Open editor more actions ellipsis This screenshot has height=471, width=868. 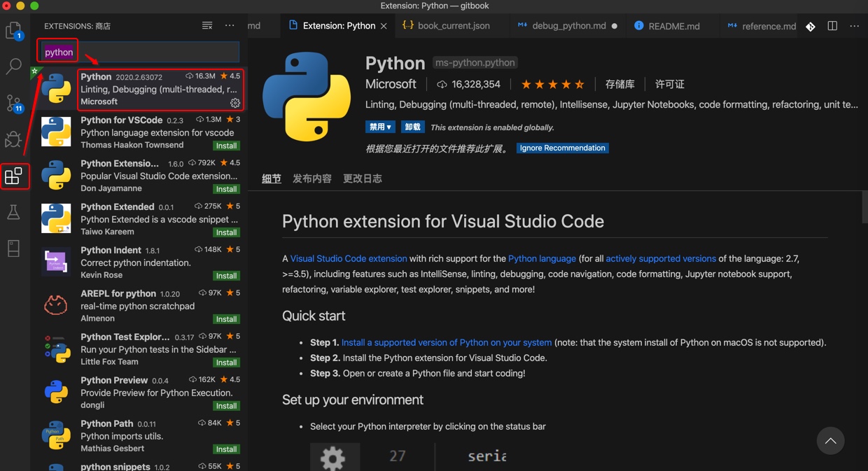tap(854, 26)
